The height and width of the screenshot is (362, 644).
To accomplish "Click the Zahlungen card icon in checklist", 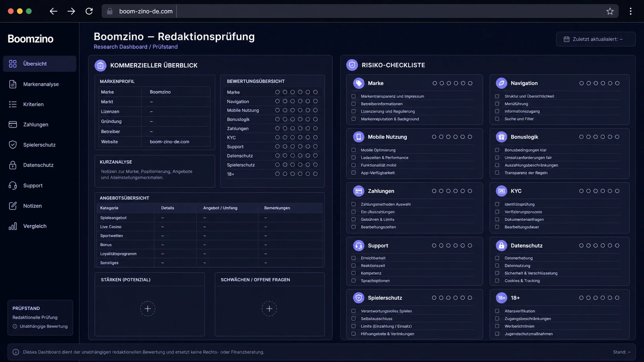I will [359, 191].
